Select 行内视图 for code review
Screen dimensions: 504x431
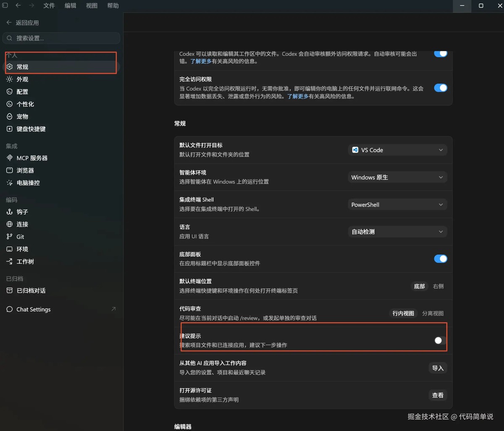click(403, 313)
